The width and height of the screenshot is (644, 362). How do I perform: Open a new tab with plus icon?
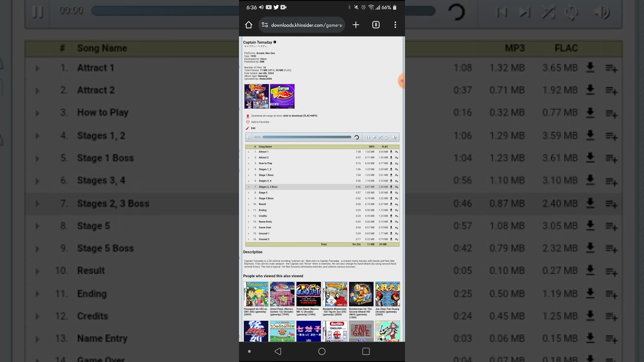click(x=356, y=25)
